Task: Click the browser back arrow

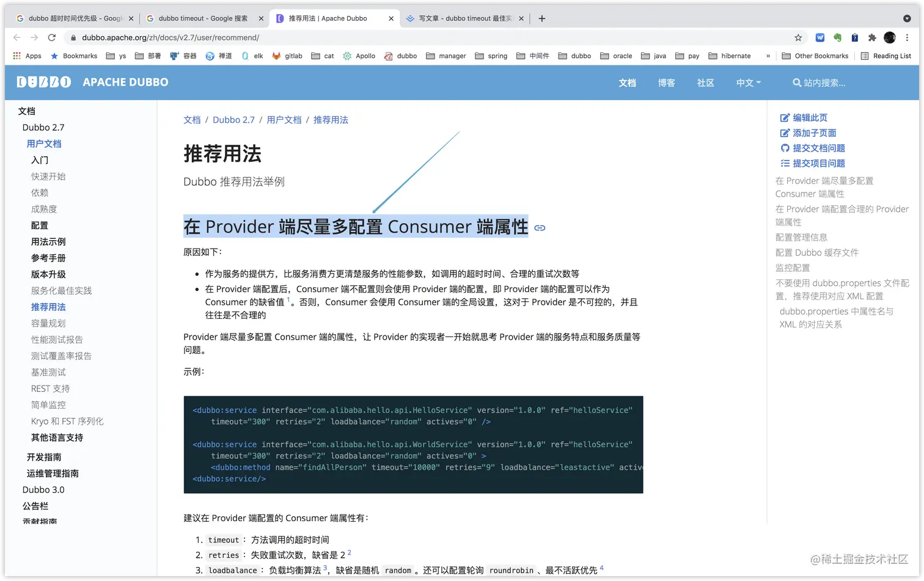Action: click(x=17, y=37)
